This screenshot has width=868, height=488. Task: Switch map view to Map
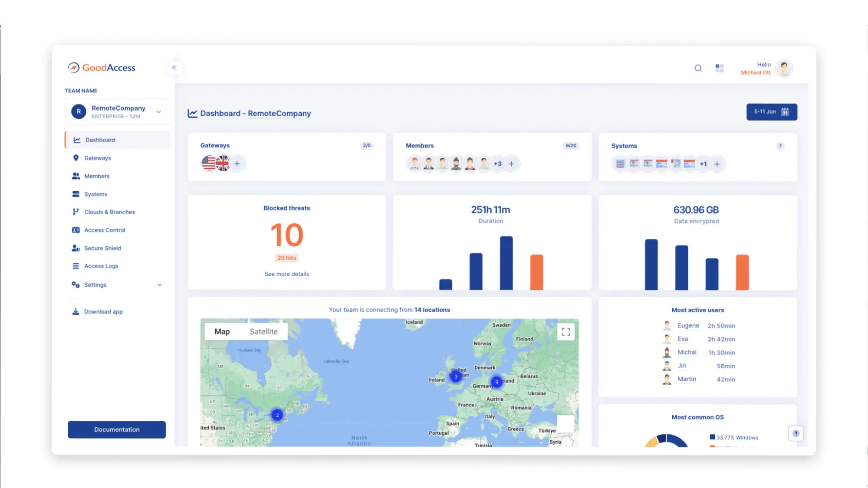pyautogui.click(x=222, y=331)
